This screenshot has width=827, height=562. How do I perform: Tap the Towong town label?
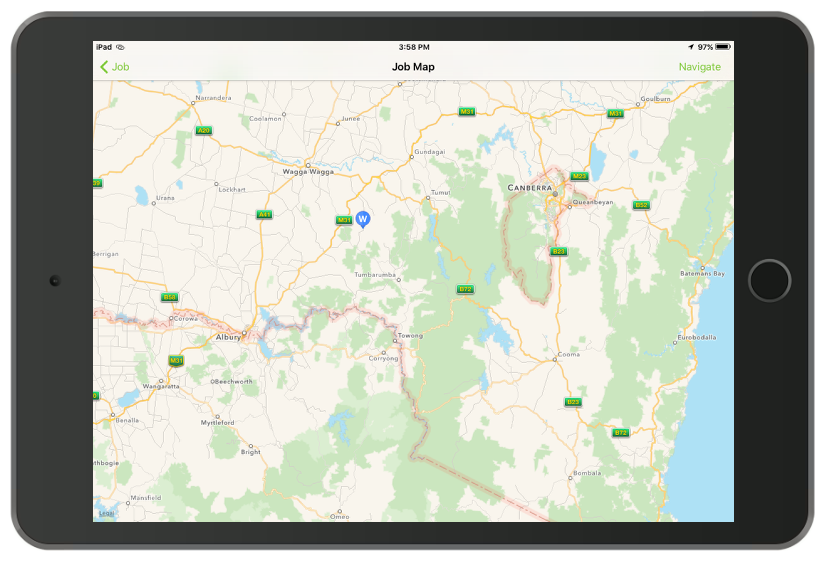[410, 335]
